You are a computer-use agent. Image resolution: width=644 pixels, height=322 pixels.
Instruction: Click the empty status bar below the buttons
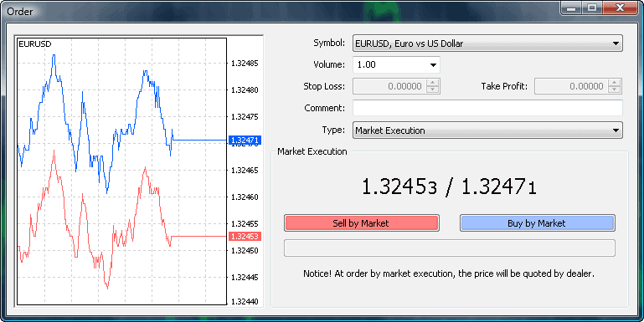tap(450, 248)
